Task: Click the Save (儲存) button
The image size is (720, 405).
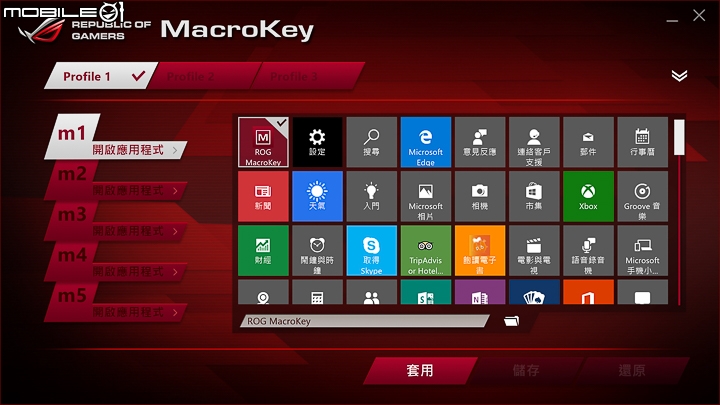Action: pyautogui.click(x=526, y=371)
